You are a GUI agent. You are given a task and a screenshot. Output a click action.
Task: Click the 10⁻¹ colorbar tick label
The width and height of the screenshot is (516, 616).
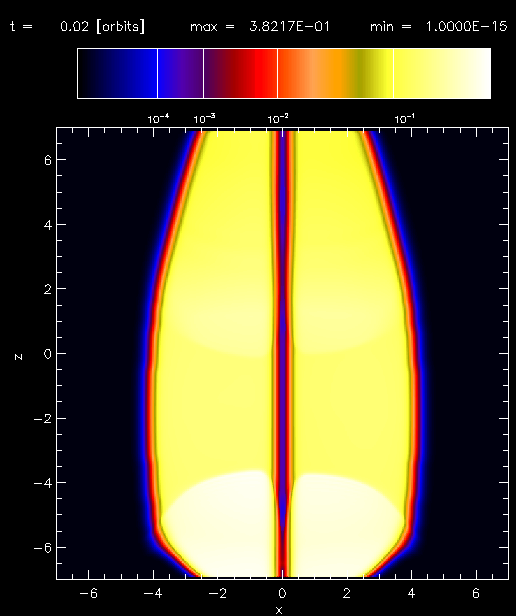pos(404,119)
